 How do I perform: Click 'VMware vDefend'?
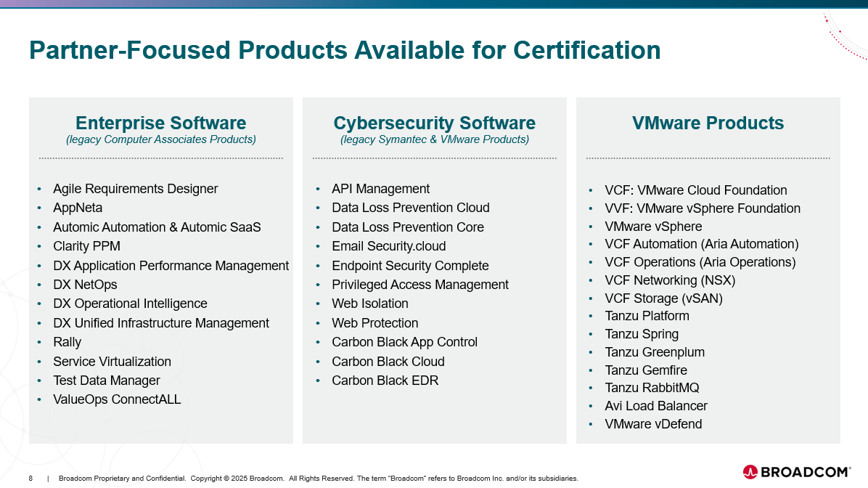tap(653, 424)
